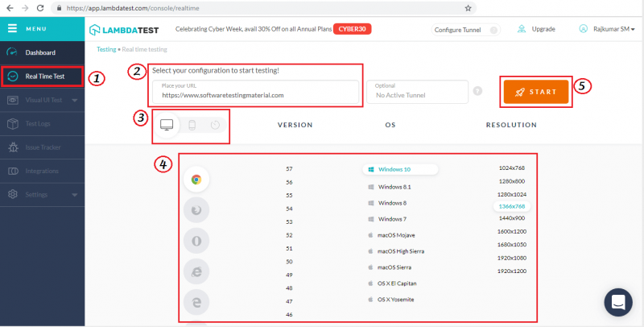Select Windows 7 operating system

click(x=392, y=219)
